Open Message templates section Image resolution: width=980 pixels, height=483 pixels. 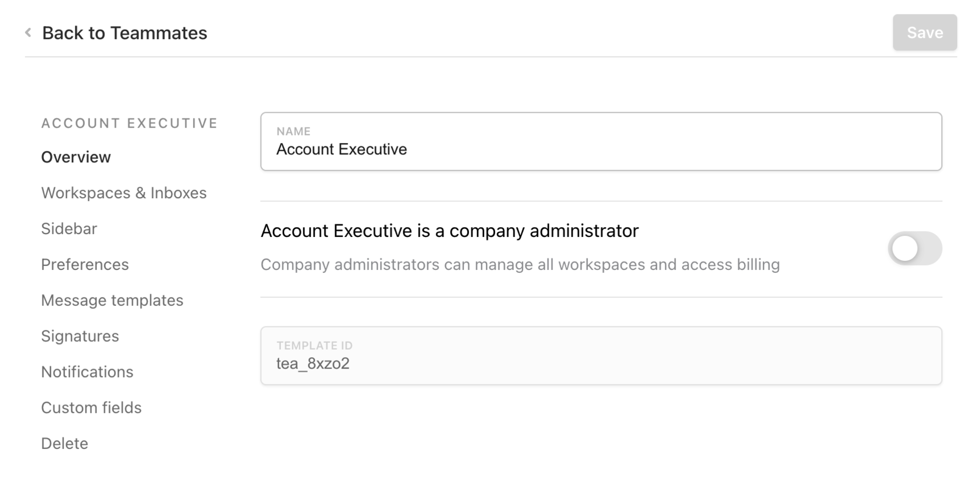112,301
